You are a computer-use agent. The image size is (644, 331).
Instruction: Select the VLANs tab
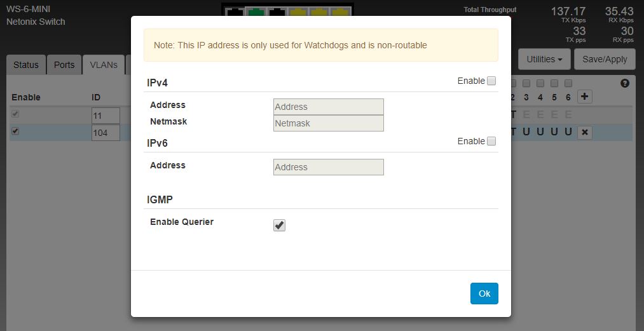click(x=103, y=65)
